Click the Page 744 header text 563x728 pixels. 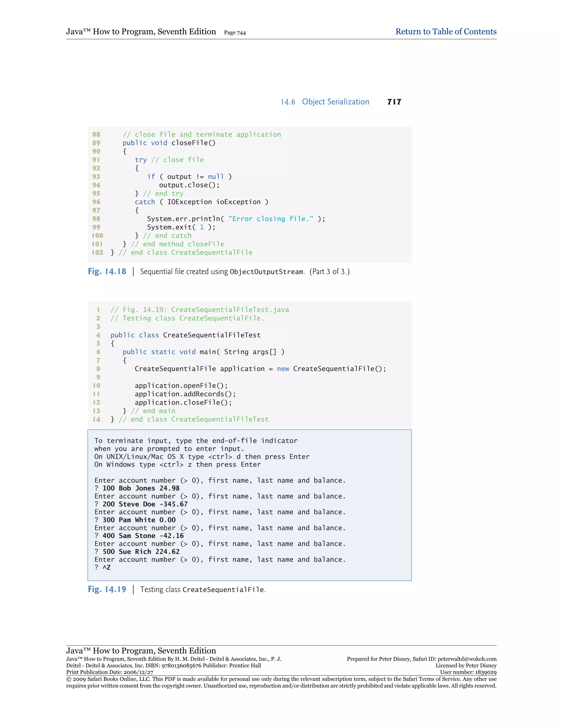pyautogui.click(x=235, y=33)
